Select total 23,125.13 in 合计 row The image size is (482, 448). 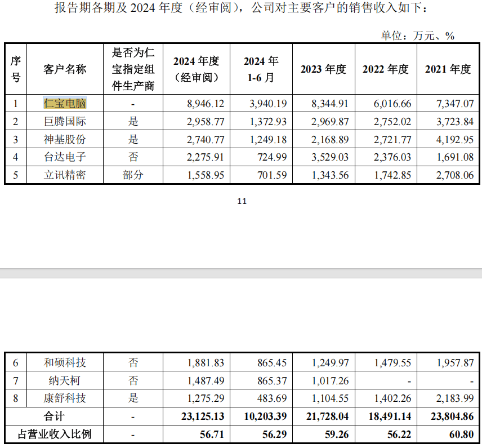coord(203,416)
